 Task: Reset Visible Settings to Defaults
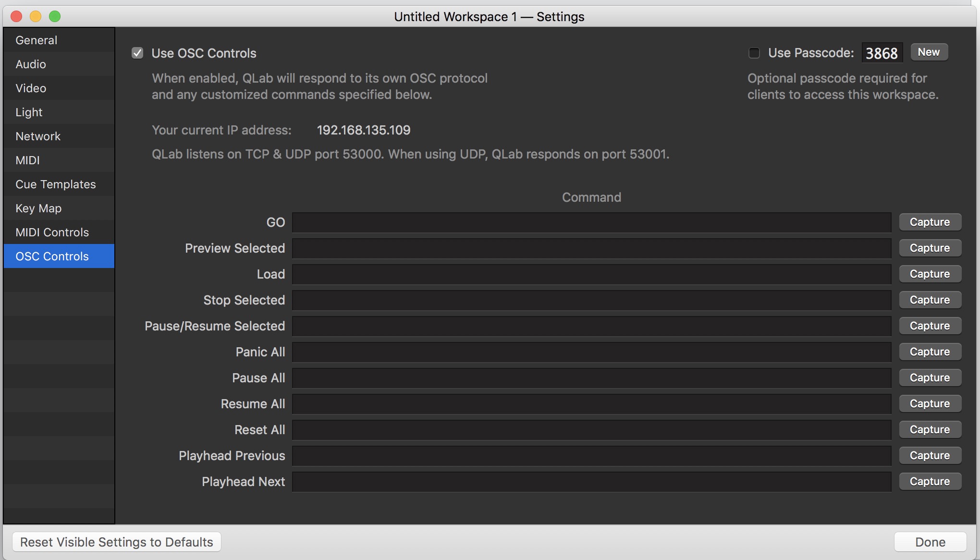tap(116, 542)
